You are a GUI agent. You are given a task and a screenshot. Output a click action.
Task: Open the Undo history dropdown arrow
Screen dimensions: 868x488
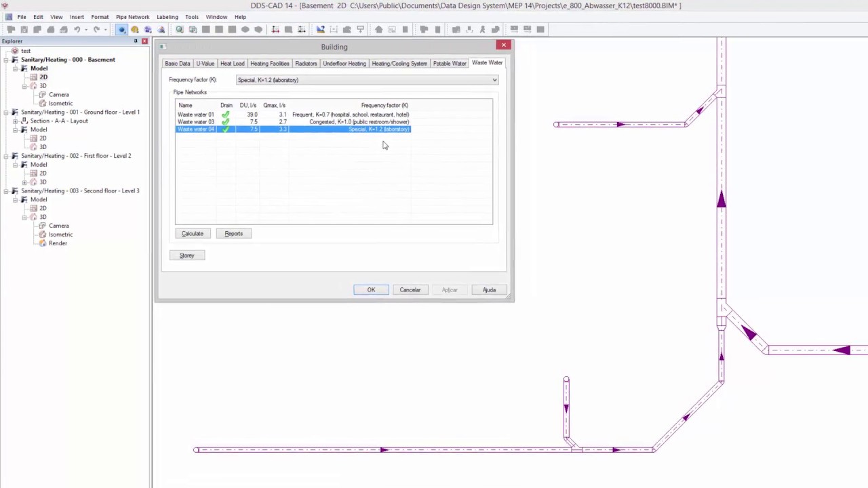click(x=85, y=29)
